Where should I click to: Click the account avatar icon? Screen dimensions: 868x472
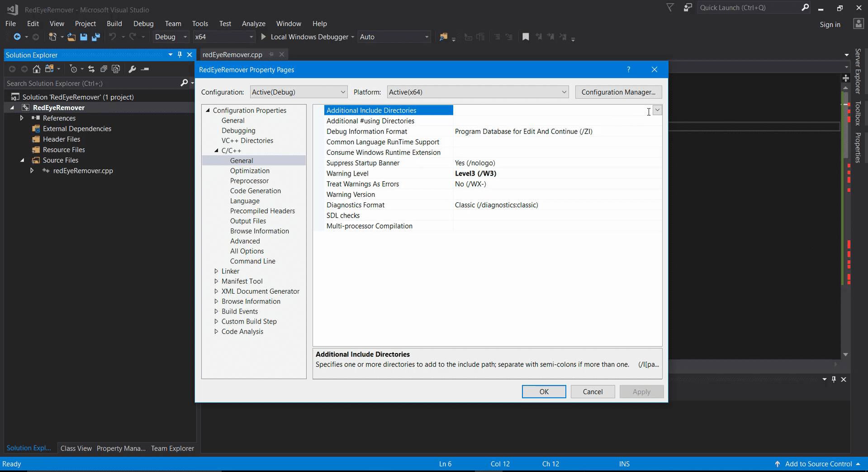coord(859,24)
